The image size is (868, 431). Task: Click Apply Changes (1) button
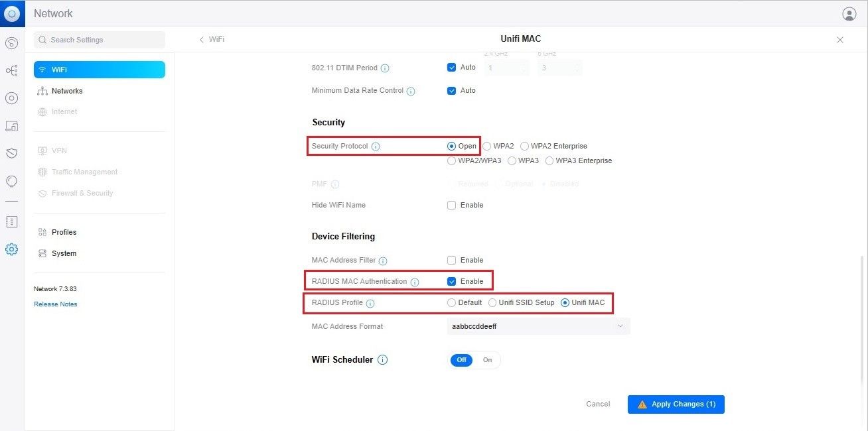(x=676, y=404)
